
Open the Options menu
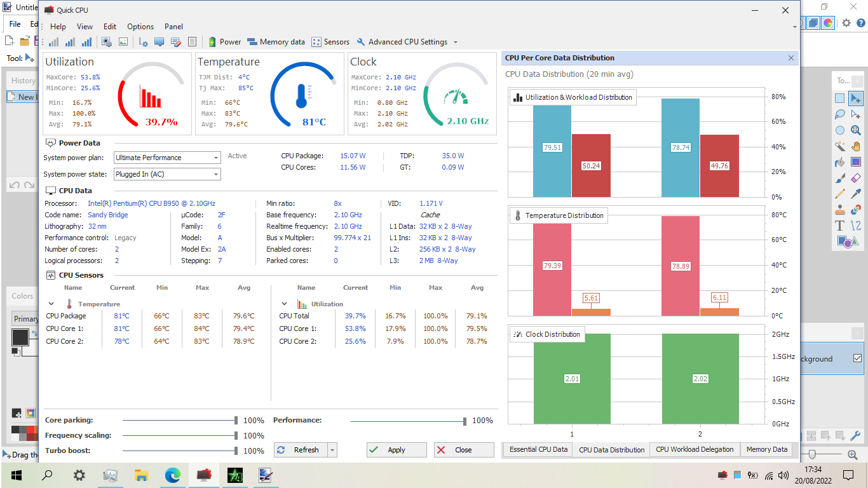tap(140, 27)
